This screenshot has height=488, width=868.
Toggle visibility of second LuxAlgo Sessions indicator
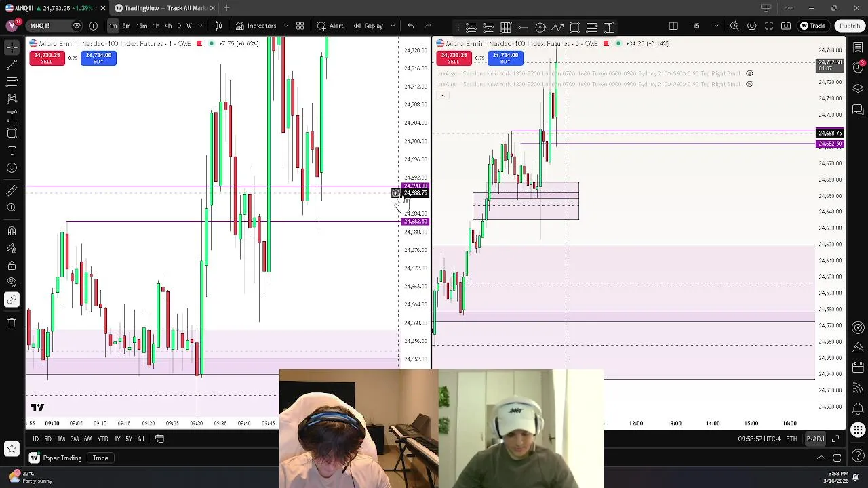point(749,84)
